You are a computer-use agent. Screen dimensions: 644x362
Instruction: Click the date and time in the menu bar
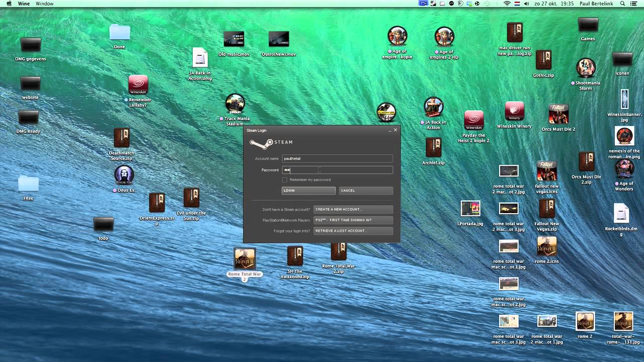[554, 4]
